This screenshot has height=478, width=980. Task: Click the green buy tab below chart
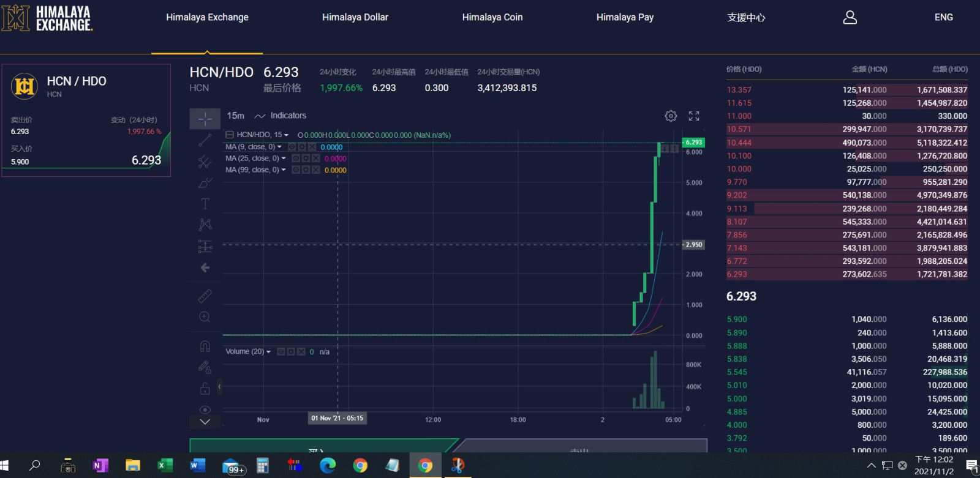pos(323,446)
